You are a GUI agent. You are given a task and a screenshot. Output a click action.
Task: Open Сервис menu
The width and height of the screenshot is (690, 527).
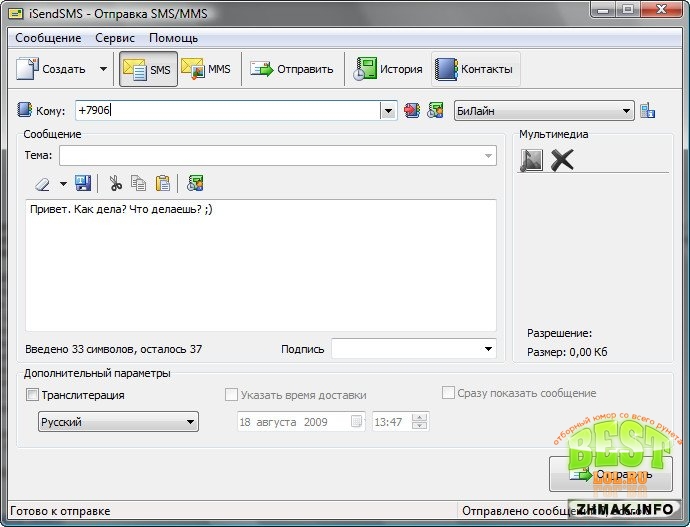point(115,38)
